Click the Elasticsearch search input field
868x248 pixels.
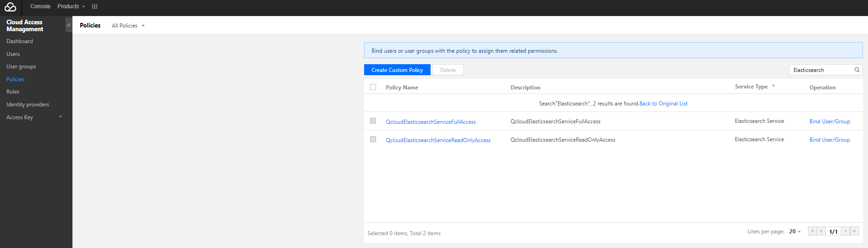click(x=821, y=70)
